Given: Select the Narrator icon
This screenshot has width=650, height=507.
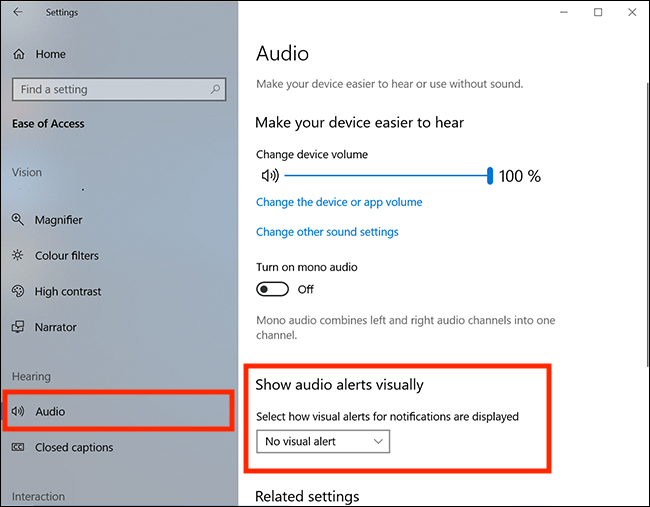Looking at the screenshot, I should click(18, 327).
